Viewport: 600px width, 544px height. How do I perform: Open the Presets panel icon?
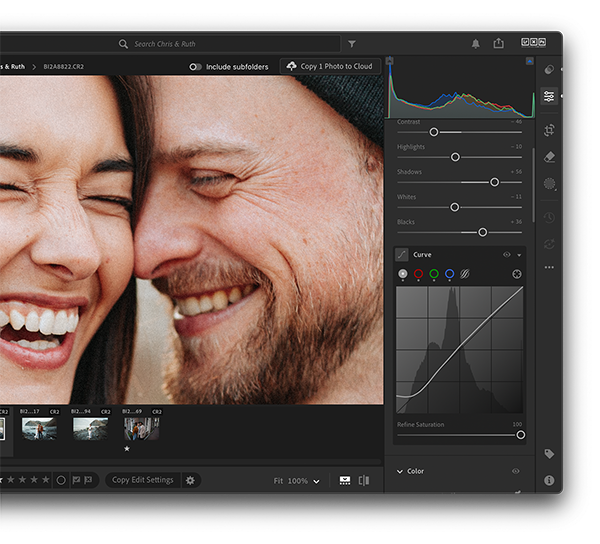point(549,70)
